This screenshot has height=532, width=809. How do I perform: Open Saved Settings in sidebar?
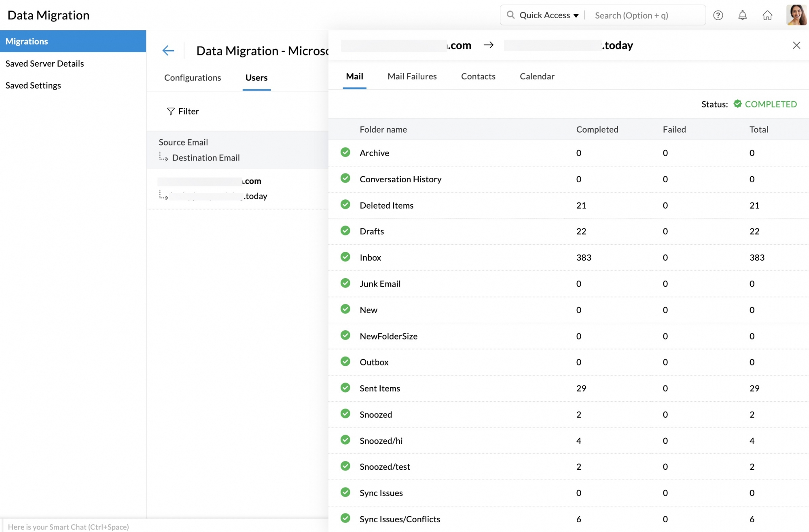pyautogui.click(x=33, y=85)
